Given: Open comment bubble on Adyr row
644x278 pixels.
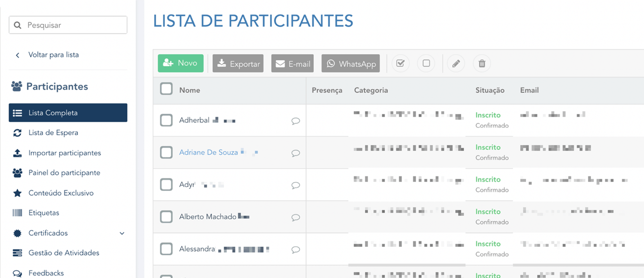Looking at the screenshot, I should coord(296,185).
